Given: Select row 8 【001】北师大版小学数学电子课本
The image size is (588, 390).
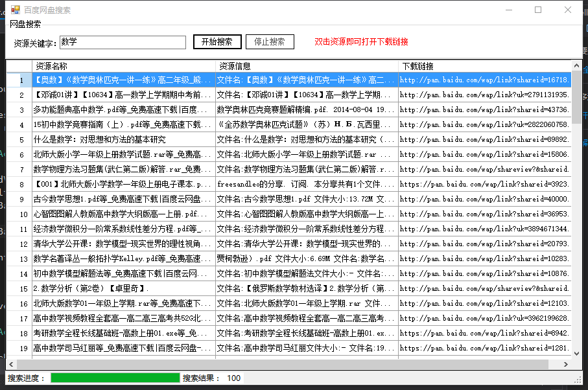Looking at the screenshot, I should 124,185.
